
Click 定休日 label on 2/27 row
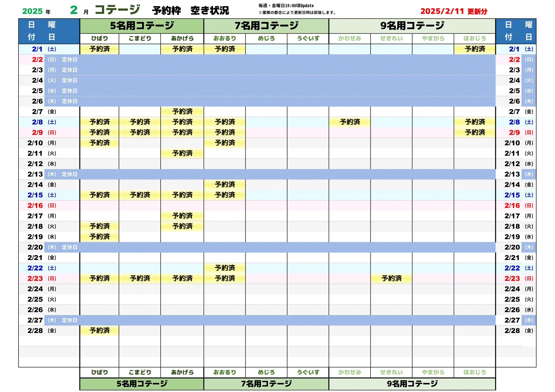pos(69,320)
